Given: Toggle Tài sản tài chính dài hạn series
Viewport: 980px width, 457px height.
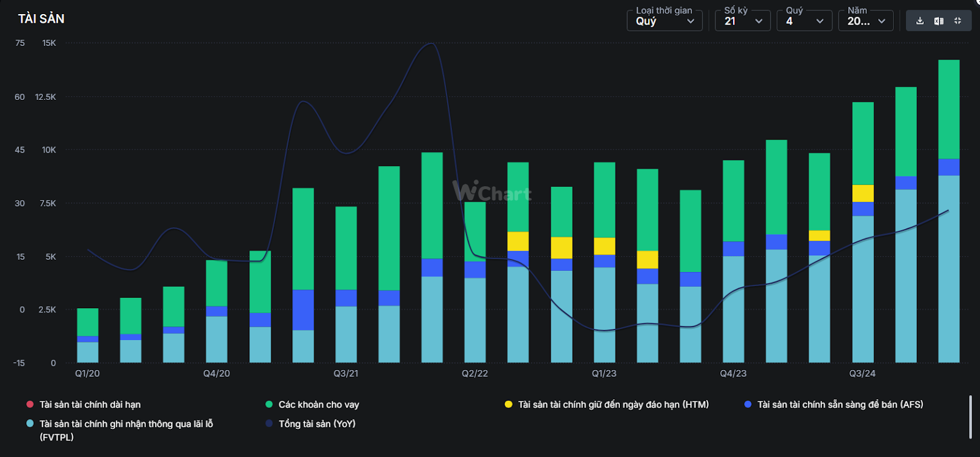Looking at the screenshot, I should [89, 404].
